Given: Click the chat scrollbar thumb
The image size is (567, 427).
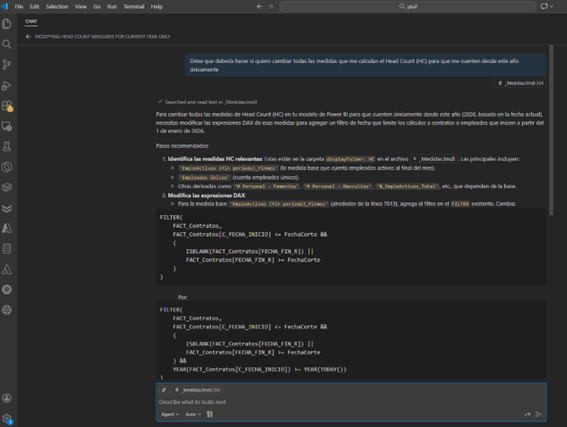Looking at the screenshot, I should pos(551,130).
